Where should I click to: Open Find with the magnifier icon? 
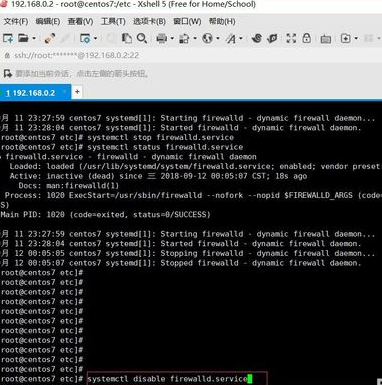(x=142, y=38)
